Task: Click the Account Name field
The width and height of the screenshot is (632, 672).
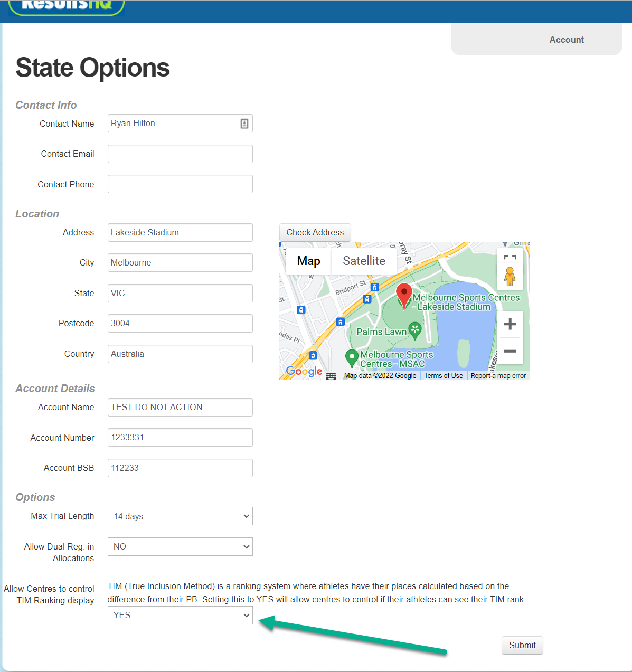Action: pos(180,408)
